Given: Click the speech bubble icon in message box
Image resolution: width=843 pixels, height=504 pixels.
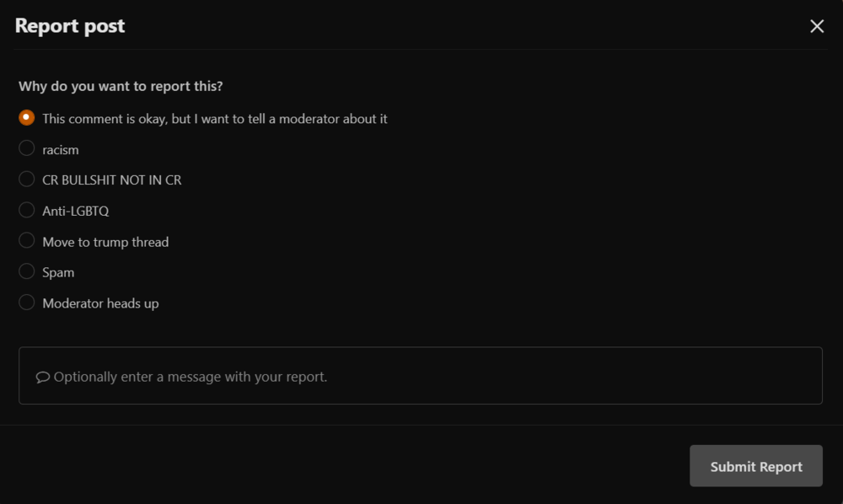Looking at the screenshot, I should click(x=43, y=377).
